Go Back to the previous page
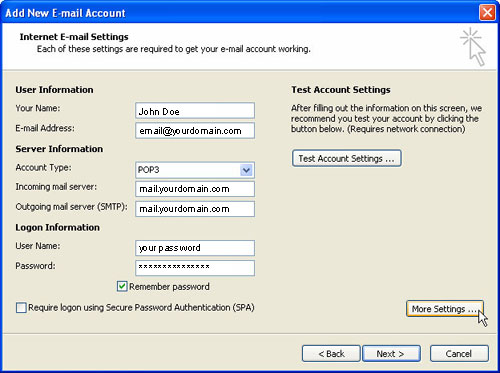This screenshot has height=373, width=500. click(331, 353)
